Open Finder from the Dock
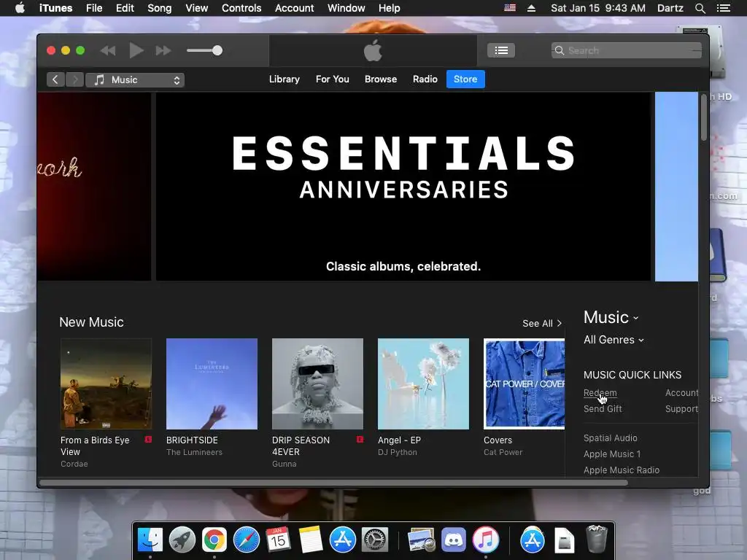Screen dimensions: 747x560 [x=150, y=540]
